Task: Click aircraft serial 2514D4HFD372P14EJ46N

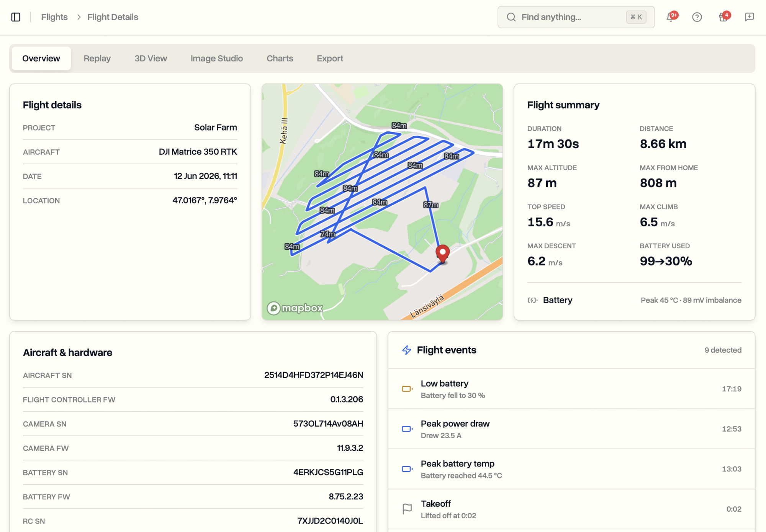Action: [314, 375]
